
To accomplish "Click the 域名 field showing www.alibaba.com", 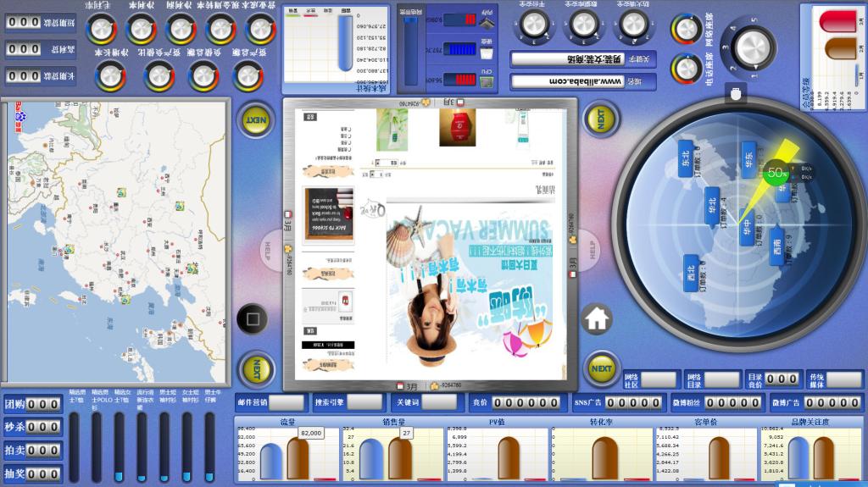I will pyautogui.click(x=569, y=81).
